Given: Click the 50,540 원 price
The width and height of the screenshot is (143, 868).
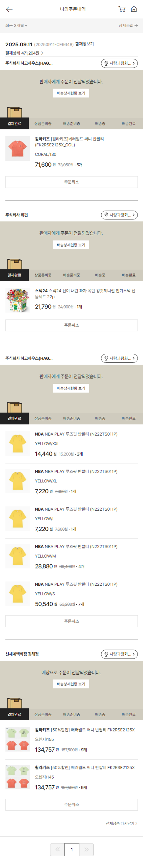Looking at the screenshot, I should tap(46, 604).
